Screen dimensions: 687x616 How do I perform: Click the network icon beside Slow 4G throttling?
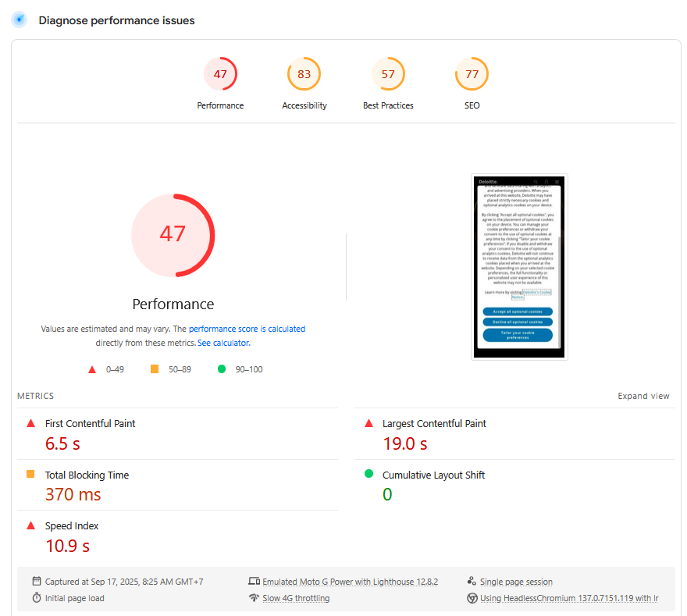pyautogui.click(x=254, y=597)
